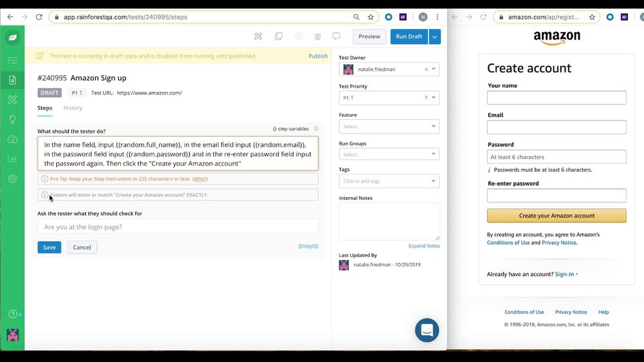Expand the Test Owner dropdown

(433, 69)
